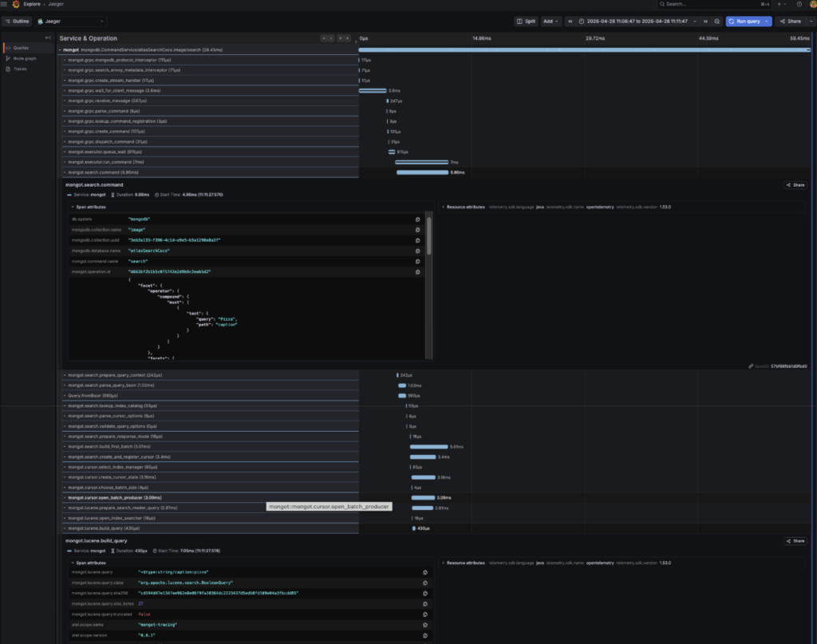The height and width of the screenshot is (644, 817).
Task: Open the plus new-item menu in the top bar
Action: [x=781, y=4]
